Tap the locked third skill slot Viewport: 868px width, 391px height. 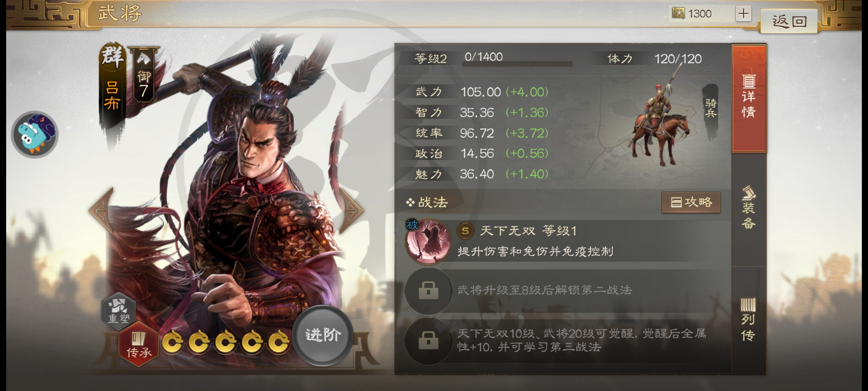pyautogui.click(x=429, y=340)
